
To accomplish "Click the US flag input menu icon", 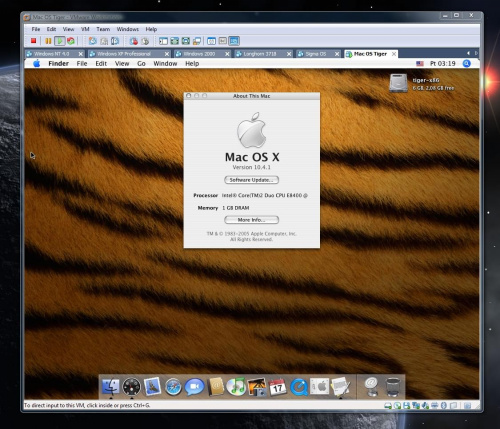I will [x=420, y=63].
